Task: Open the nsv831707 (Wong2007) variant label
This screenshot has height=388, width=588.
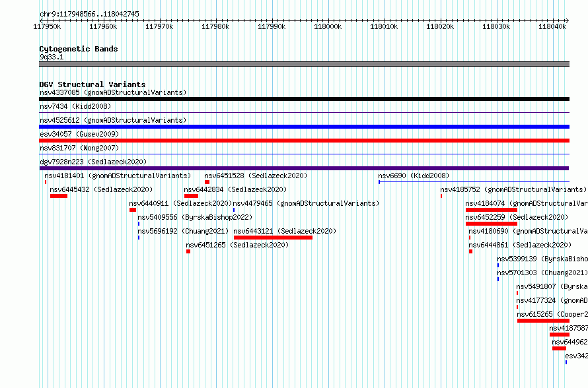Action: pos(79,148)
